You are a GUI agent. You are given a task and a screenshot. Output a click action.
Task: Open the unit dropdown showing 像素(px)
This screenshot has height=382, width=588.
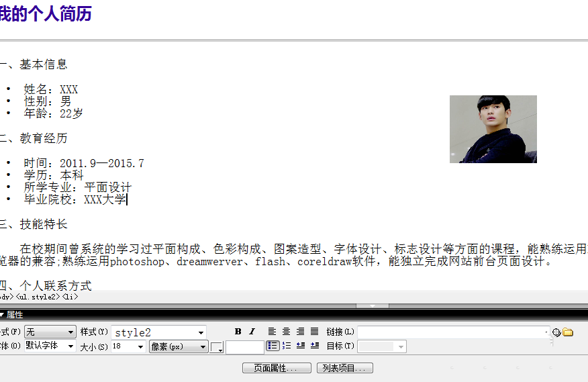pyautogui.click(x=179, y=346)
